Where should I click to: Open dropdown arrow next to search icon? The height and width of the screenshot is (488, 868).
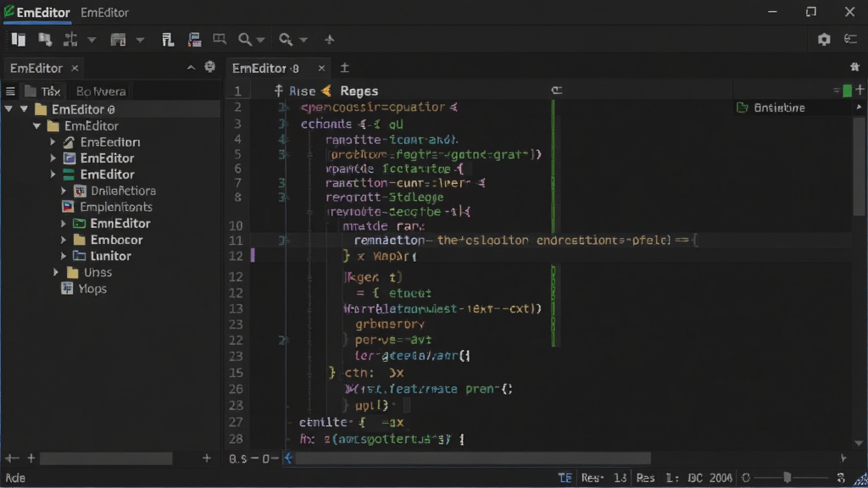260,40
